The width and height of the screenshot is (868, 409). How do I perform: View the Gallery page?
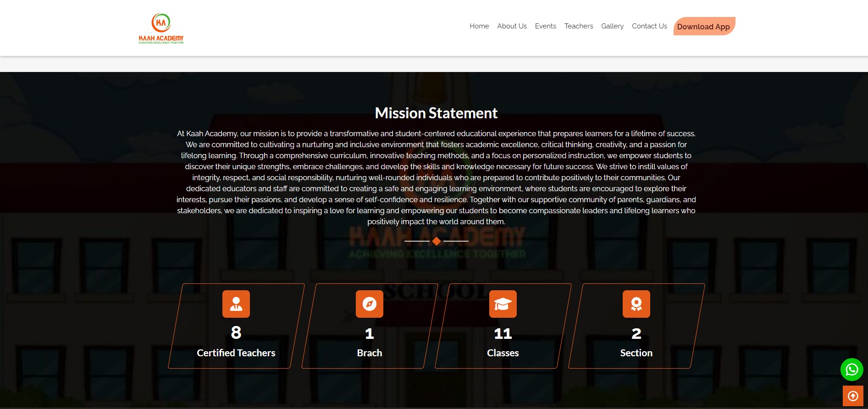(x=612, y=26)
